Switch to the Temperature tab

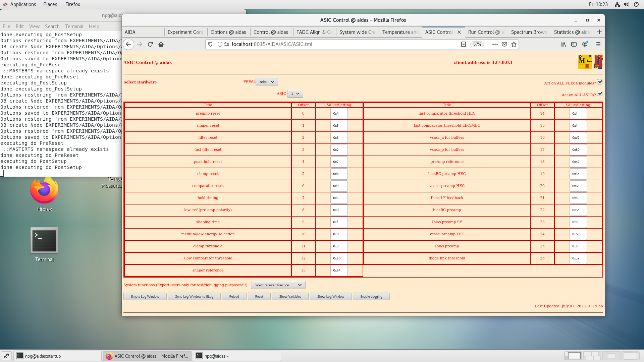pyautogui.click(x=400, y=32)
